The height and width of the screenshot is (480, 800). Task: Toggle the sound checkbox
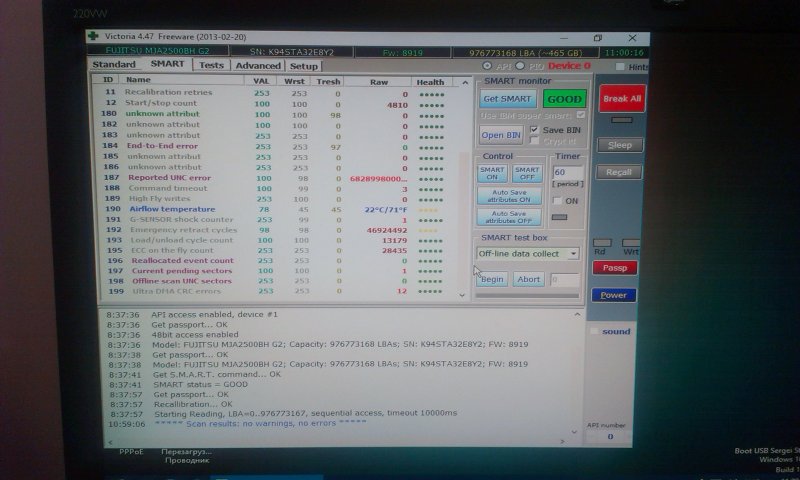(x=595, y=331)
